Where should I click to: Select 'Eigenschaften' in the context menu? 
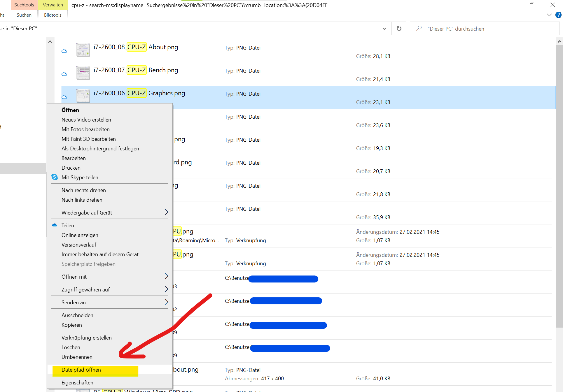[78, 383]
